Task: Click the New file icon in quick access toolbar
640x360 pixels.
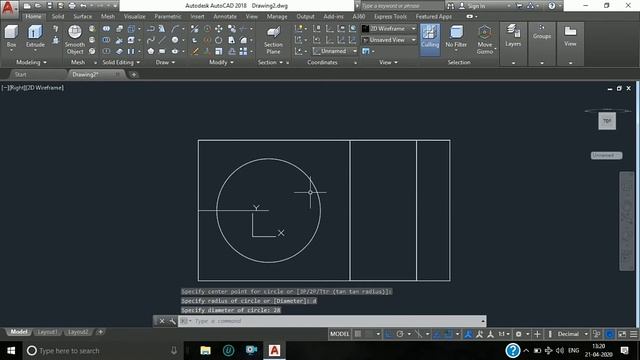Action: pos(27,6)
